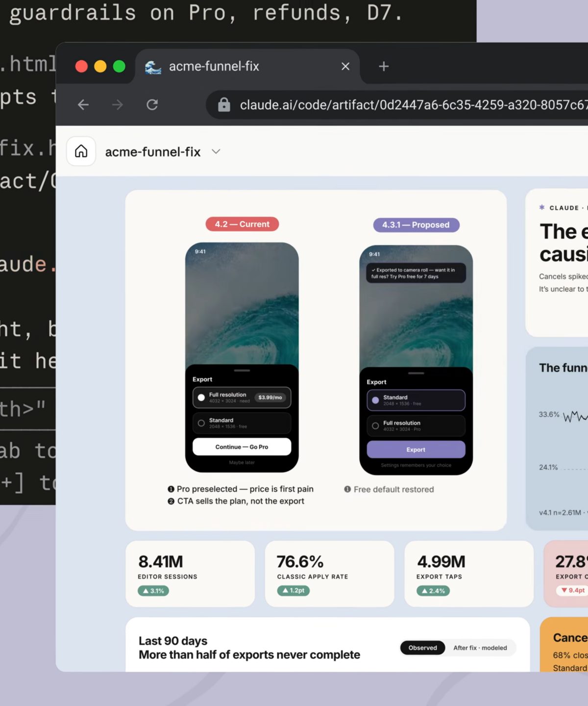
Task: Click the 3.1% up change badge
Action: point(153,591)
